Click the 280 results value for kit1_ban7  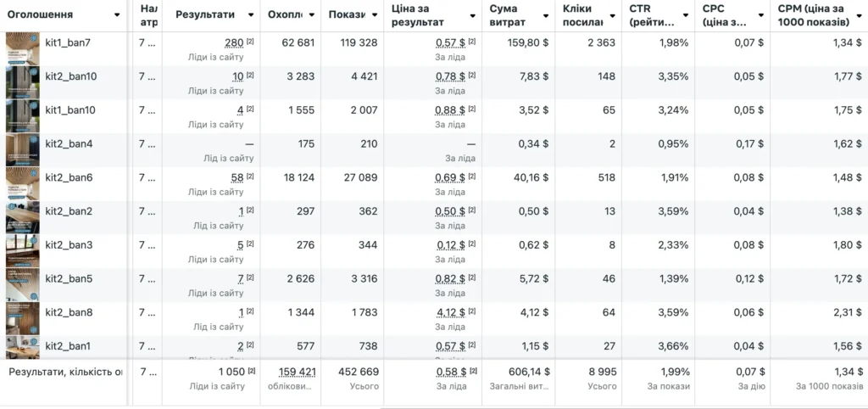(x=234, y=43)
